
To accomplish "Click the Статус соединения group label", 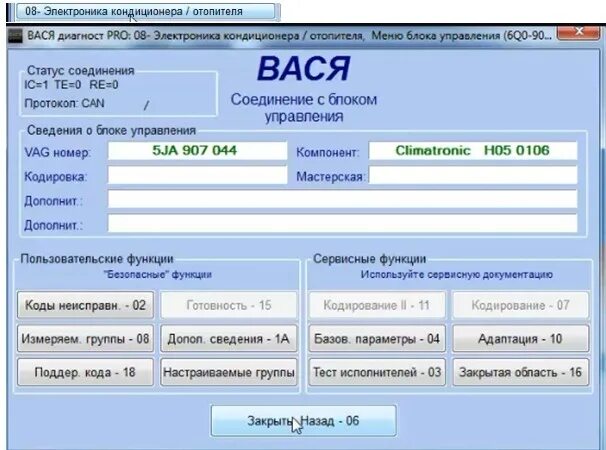I will [80, 70].
